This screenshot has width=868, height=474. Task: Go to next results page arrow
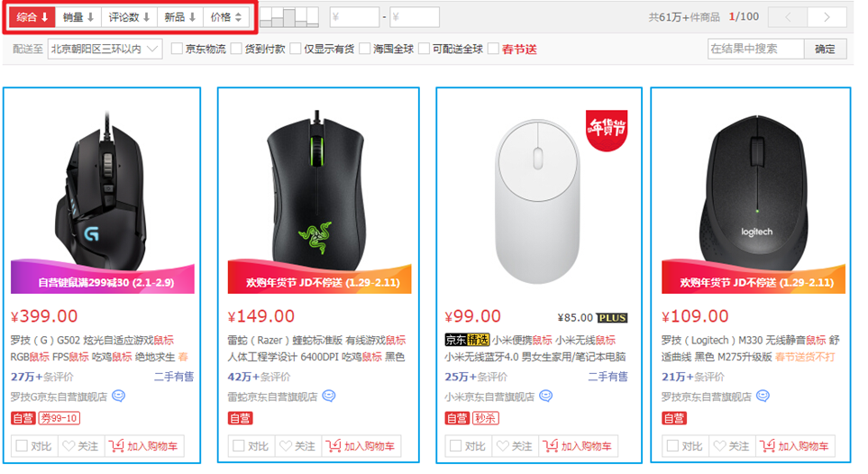827,17
